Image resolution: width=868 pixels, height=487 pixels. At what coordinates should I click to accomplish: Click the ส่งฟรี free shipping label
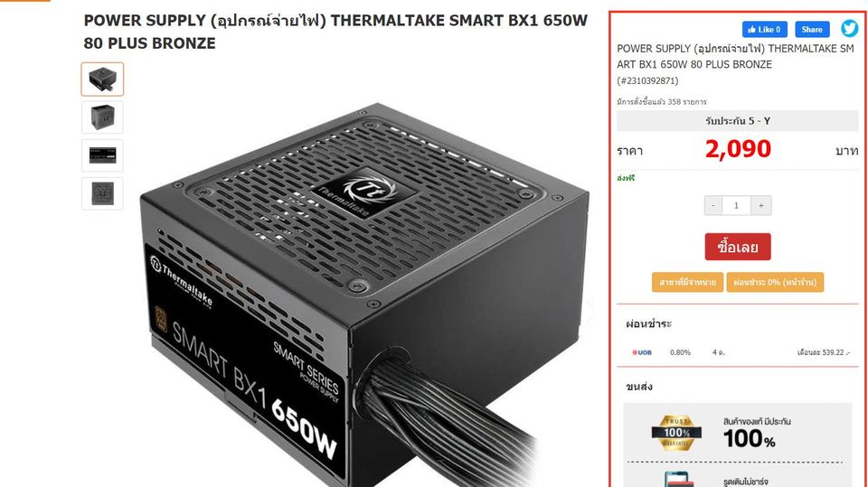coord(626,178)
